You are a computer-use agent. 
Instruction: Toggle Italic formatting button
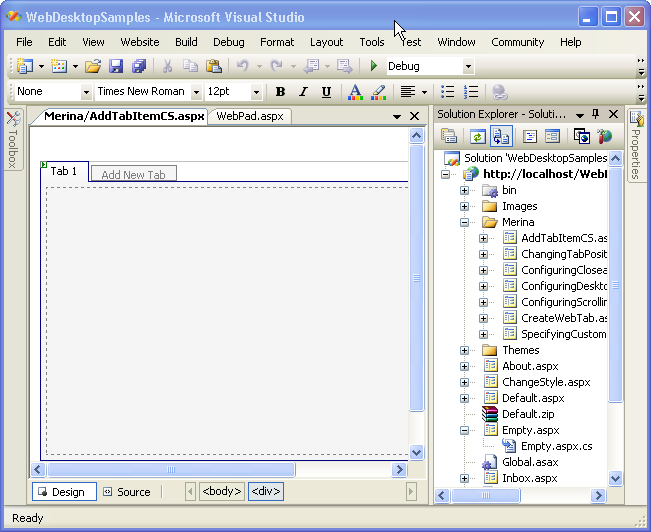(303, 92)
